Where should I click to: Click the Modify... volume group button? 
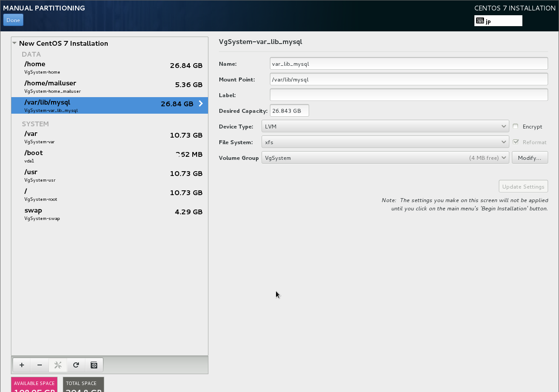click(530, 158)
